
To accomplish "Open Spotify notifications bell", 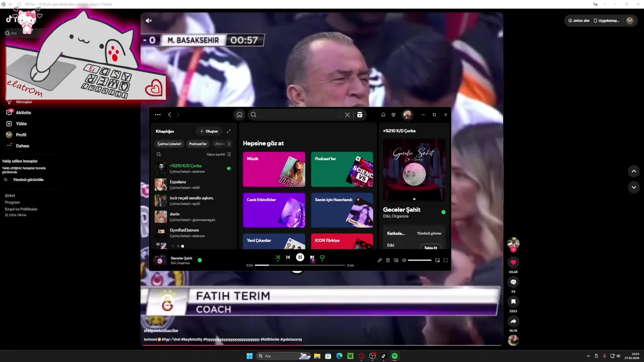I will [x=383, y=115].
